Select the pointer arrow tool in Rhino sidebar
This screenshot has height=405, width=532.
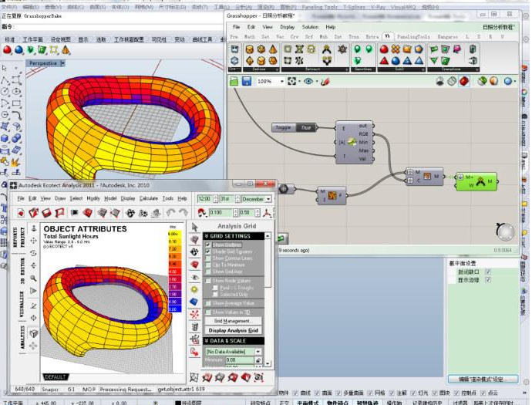coord(5,68)
